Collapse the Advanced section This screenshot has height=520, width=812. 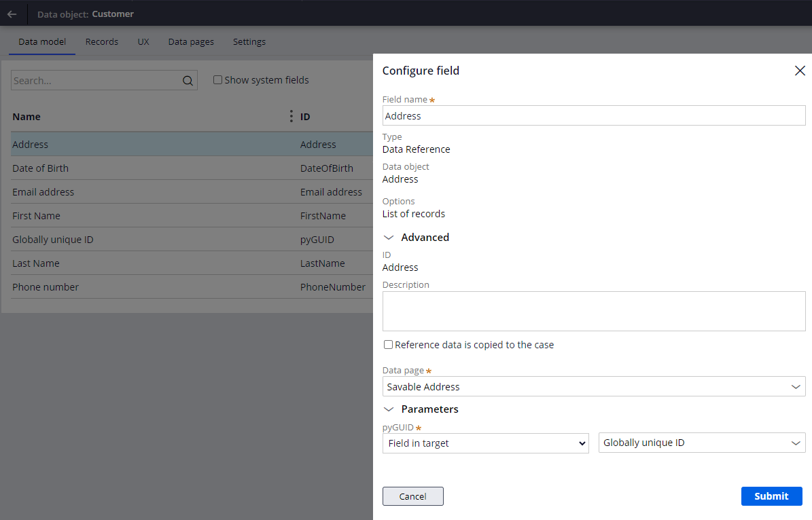388,238
